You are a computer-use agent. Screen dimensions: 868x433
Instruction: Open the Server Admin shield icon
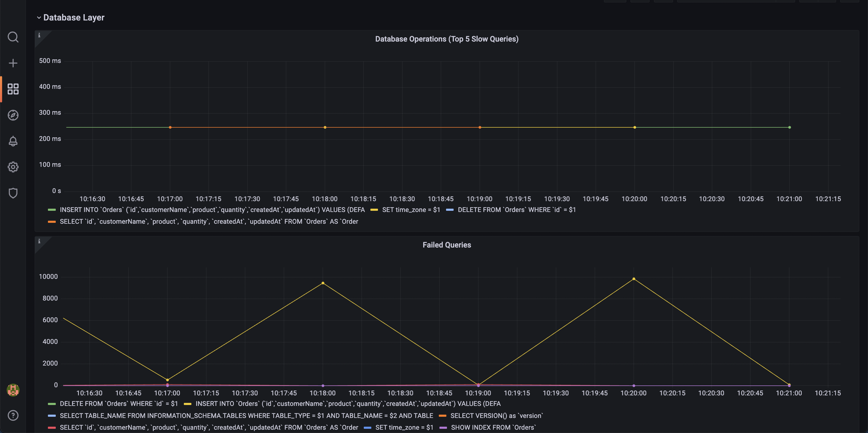(13, 193)
